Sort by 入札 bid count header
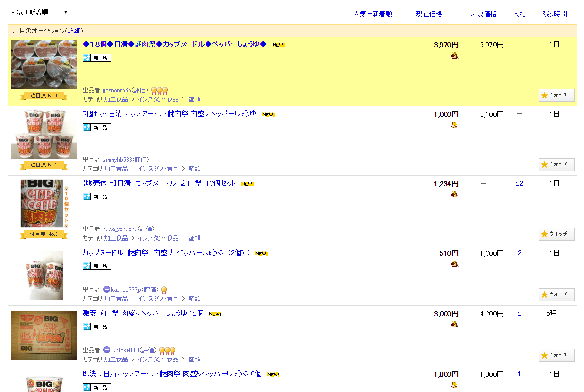Image resolution: width=584 pixels, height=392 pixels. click(519, 14)
